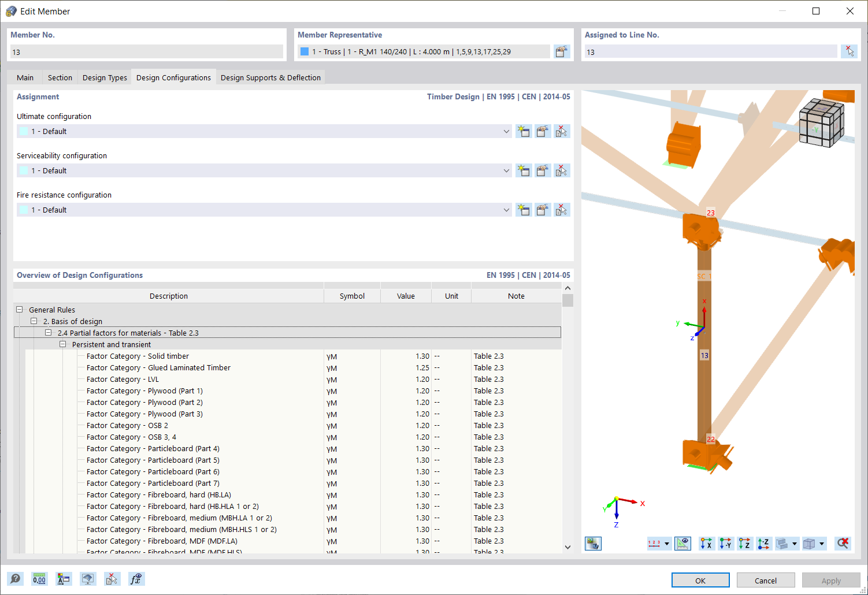Toggle the fx formula visibility icon
Screen dimensions: 868x595
click(136, 579)
